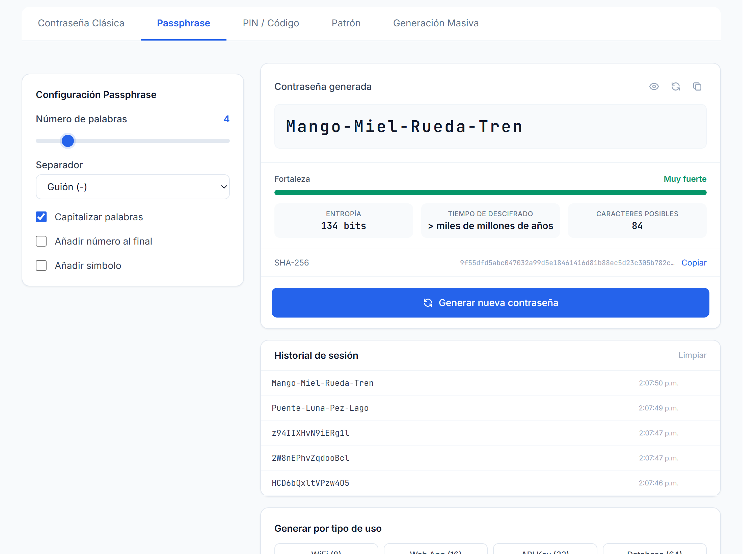Image resolution: width=756 pixels, height=554 pixels.
Task: Select history entry HCD6bQxltVPzw405
Action: click(490, 483)
